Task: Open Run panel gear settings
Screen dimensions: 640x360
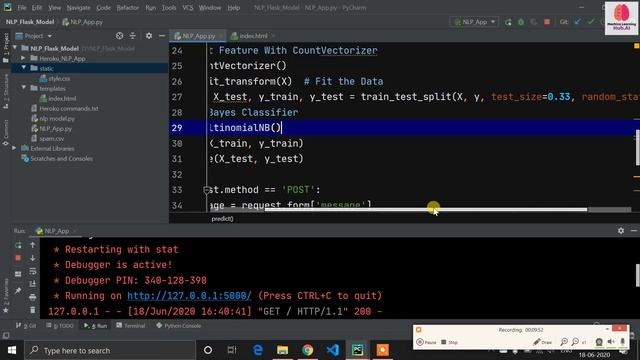Action: [621, 231]
